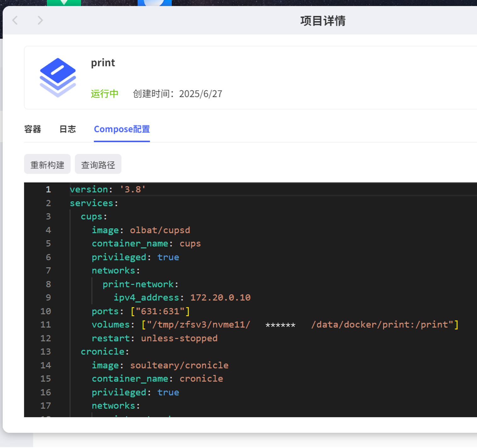
Task: Click the forward navigation arrow
Action: click(40, 20)
